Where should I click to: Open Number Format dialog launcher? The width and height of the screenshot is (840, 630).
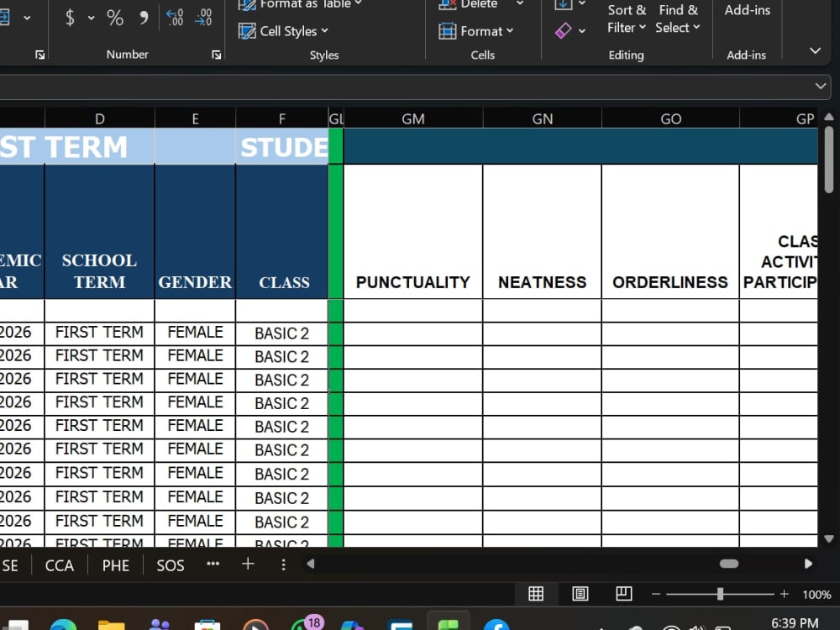217,55
